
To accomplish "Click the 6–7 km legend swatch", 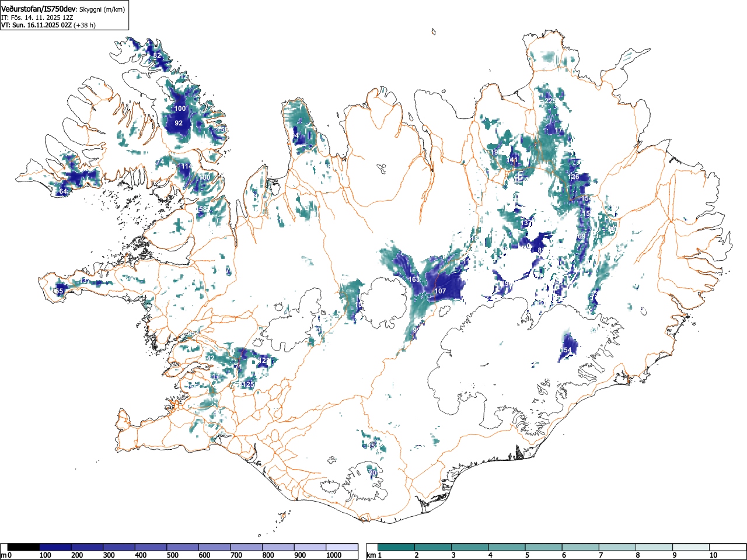I will coord(581,547).
